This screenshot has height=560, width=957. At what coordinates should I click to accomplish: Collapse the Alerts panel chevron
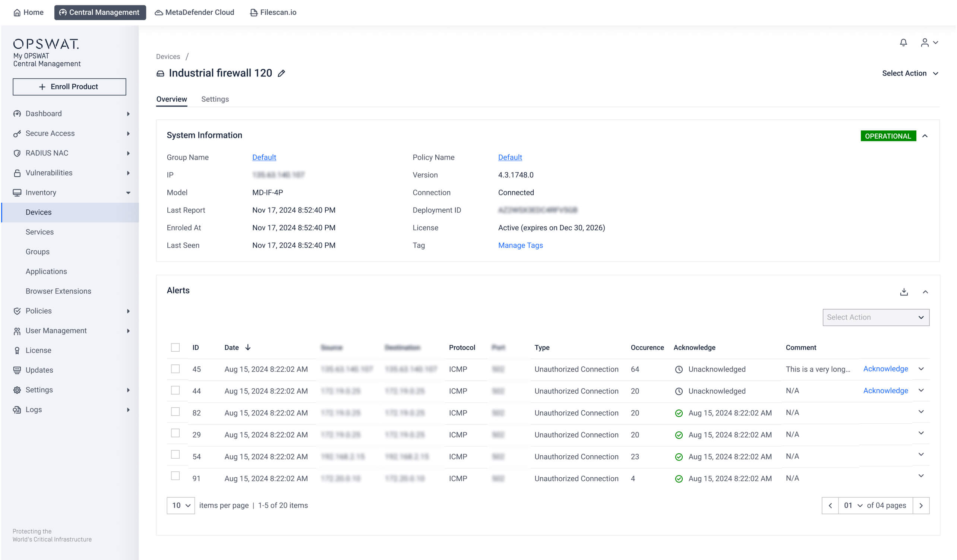coord(925,292)
